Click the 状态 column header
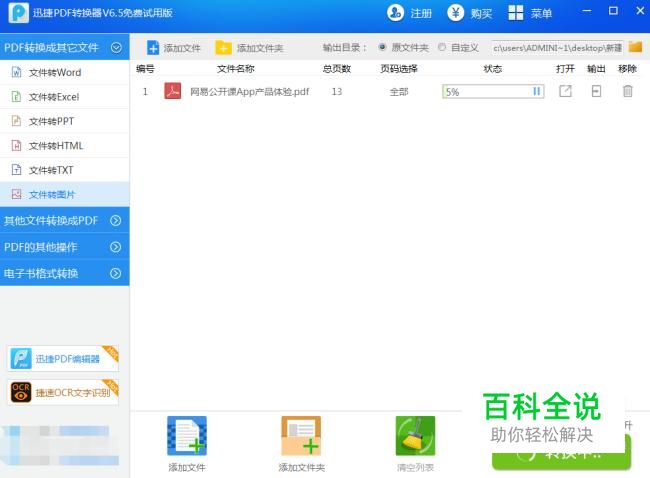650x478 pixels. tap(492, 69)
